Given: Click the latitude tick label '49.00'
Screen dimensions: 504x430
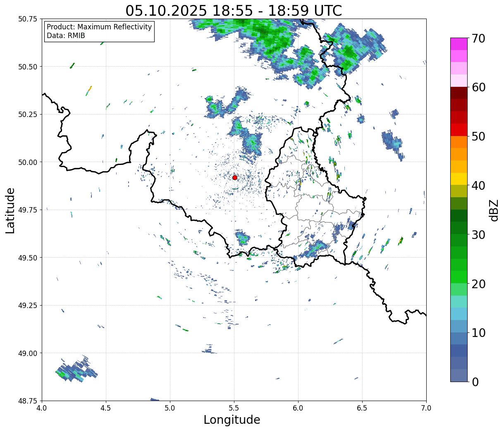Looking at the screenshot, I should click(28, 353).
